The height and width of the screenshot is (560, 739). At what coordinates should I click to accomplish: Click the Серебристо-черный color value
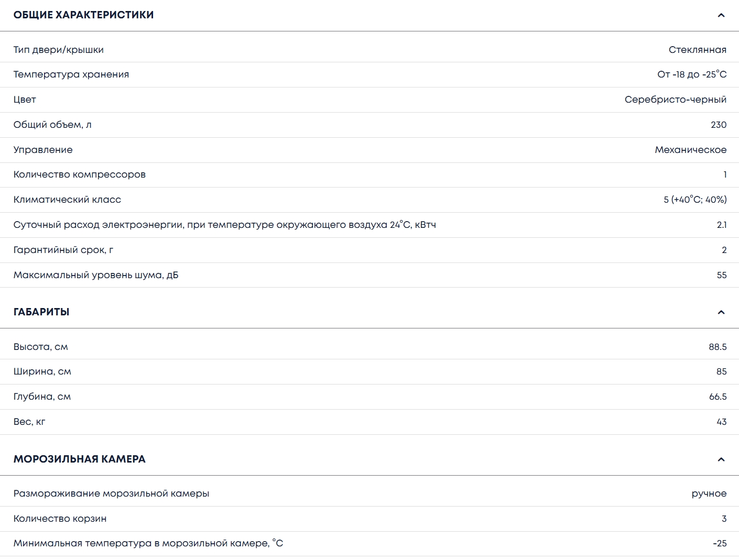pyautogui.click(x=675, y=100)
